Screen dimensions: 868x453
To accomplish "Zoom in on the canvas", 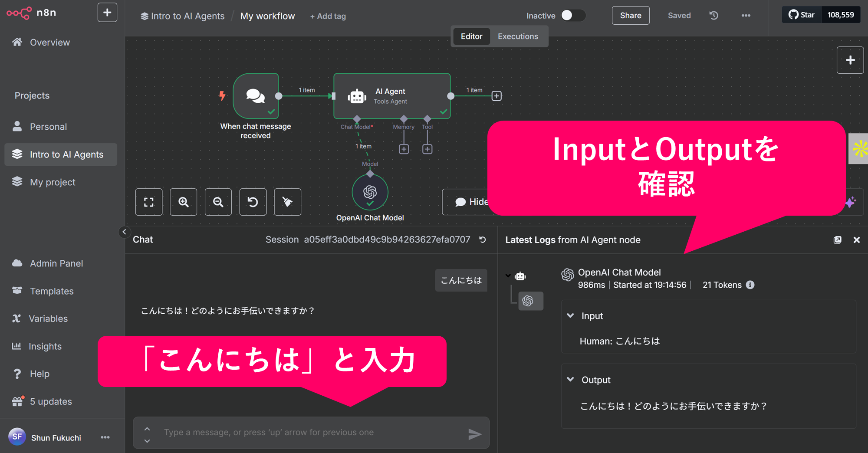I will coord(184,202).
